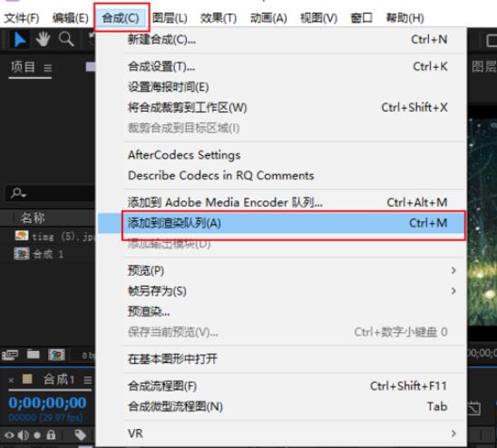Click the 0;00;00;00 current timecode
This screenshot has width=497, height=448.
point(47,403)
